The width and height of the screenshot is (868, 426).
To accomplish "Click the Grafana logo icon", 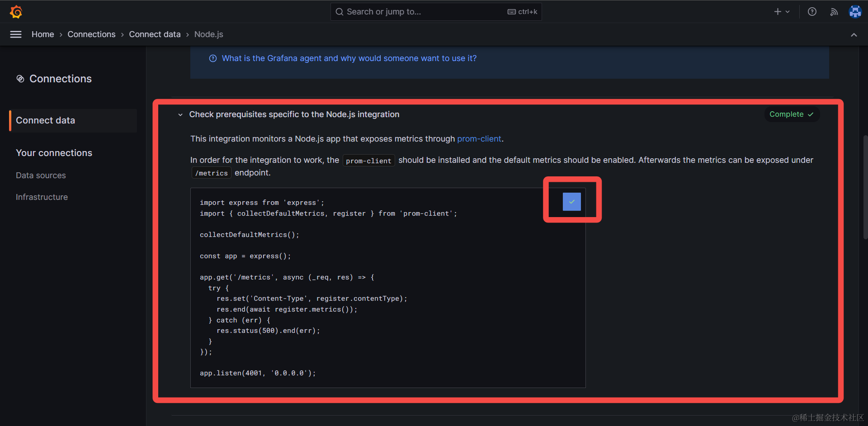I will [x=16, y=12].
